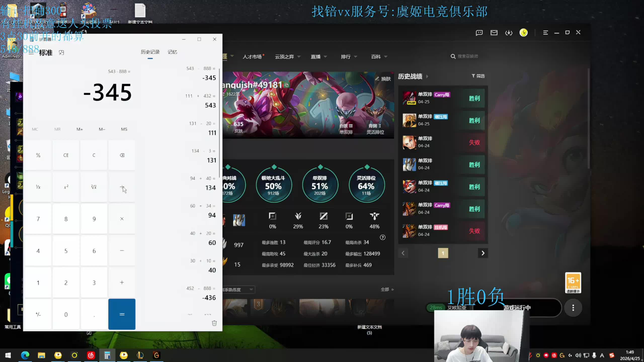The height and width of the screenshot is (362, 644).
Task: Click the copy ID icon beside summoner name
Action: coord(287,85)
